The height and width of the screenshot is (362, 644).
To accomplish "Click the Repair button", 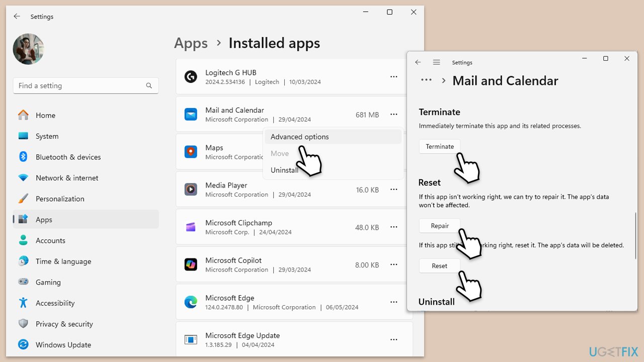I will [x=440, y=226].
